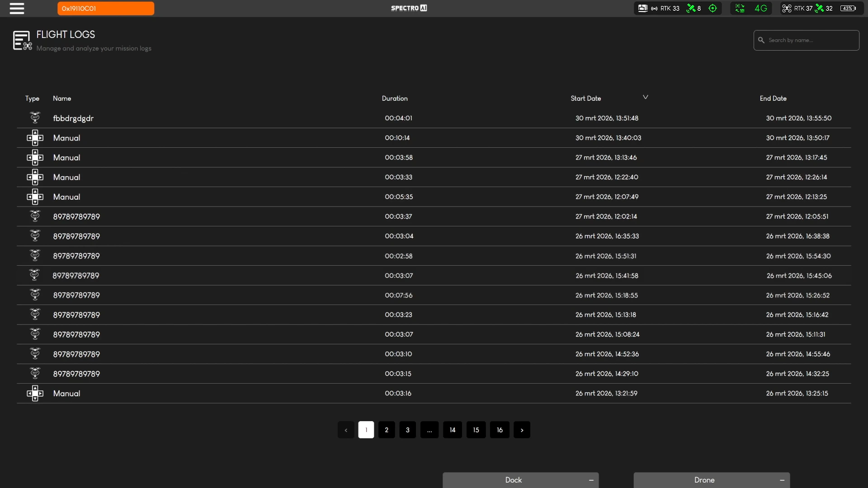Screen dimensions: 868x488
Task: Click the drone type icon for fbbdrgdgdr flight
Action: pyautogui.click(x=35, y=117)
